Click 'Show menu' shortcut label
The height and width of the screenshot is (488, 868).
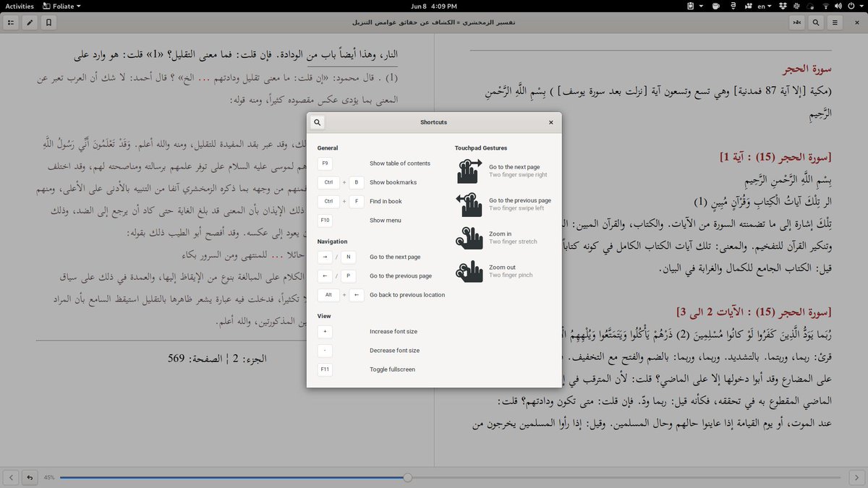386,220
